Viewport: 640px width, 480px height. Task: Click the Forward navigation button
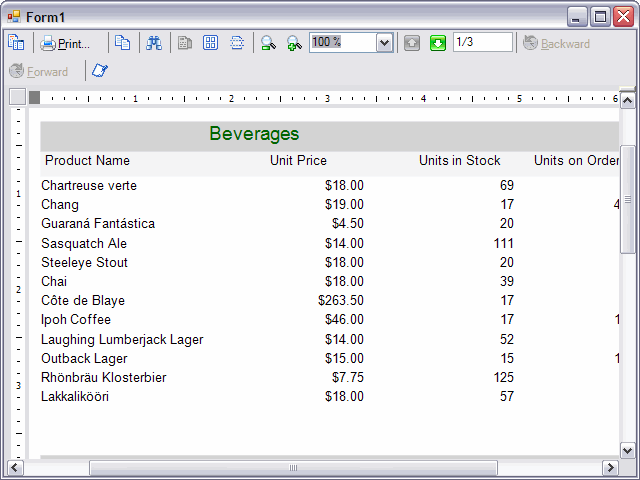39,72
